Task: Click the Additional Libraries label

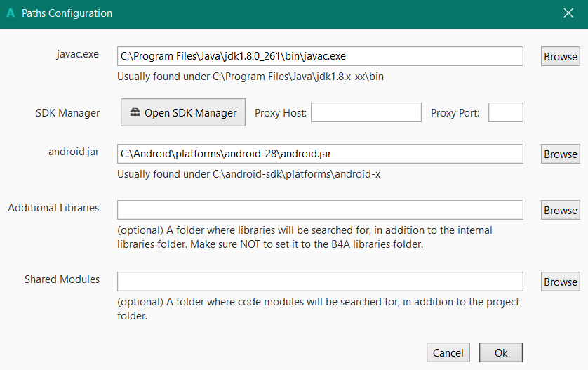Action: 53,207
